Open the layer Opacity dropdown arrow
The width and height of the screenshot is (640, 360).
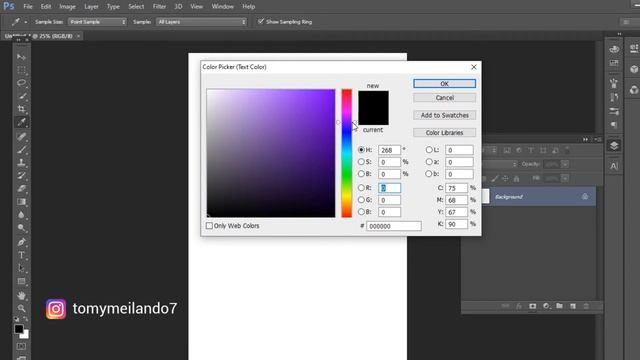(565, 164)
